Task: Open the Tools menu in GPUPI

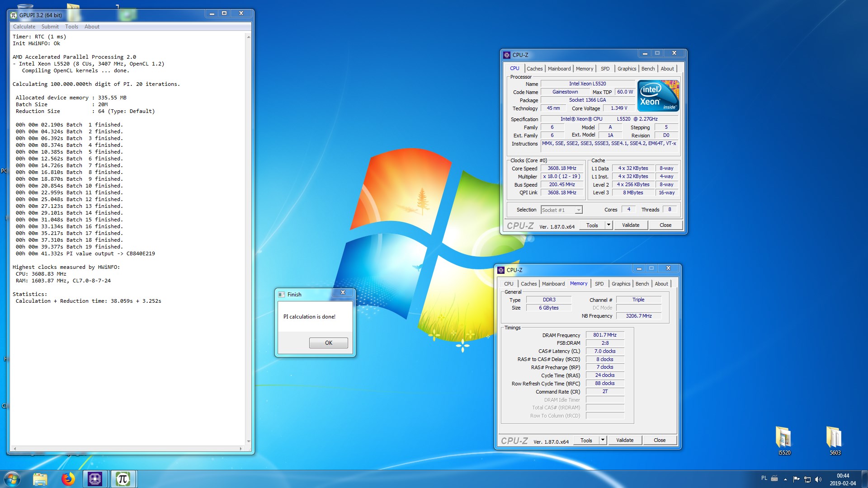Action: click(71, 27)
